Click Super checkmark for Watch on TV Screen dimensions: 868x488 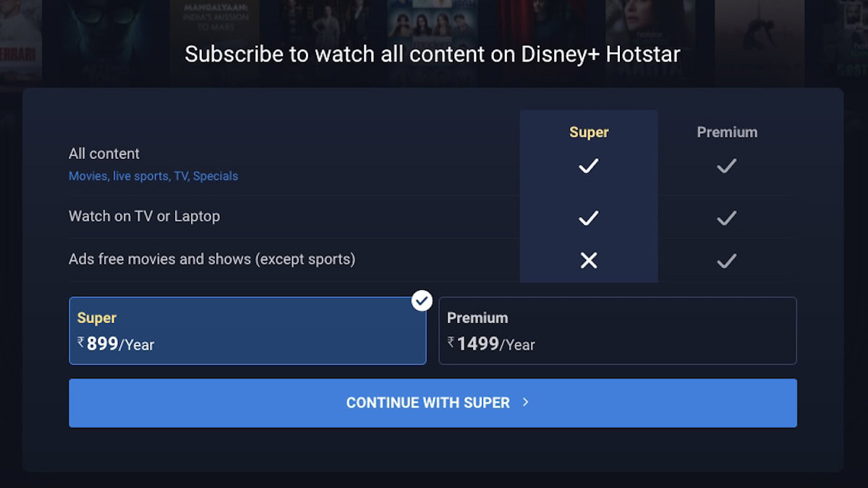[x=589, y=218]
